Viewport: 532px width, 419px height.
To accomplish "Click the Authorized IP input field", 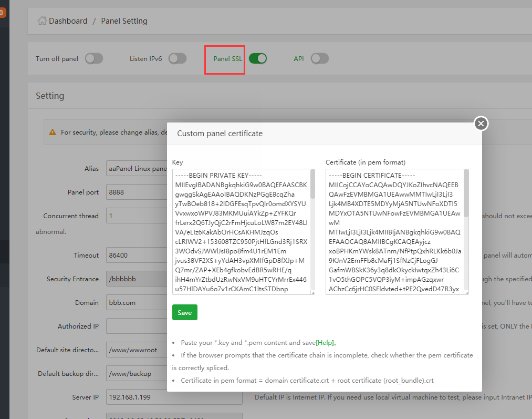I will pos(137,326).
